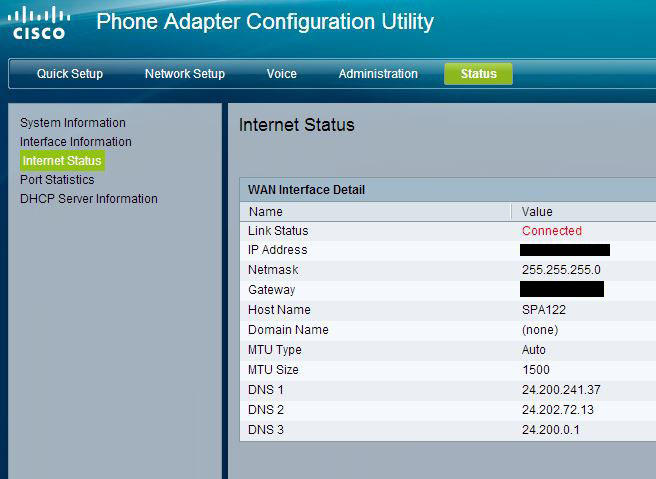
Task: Go to the Voice tab
Action: pos(281,74)
